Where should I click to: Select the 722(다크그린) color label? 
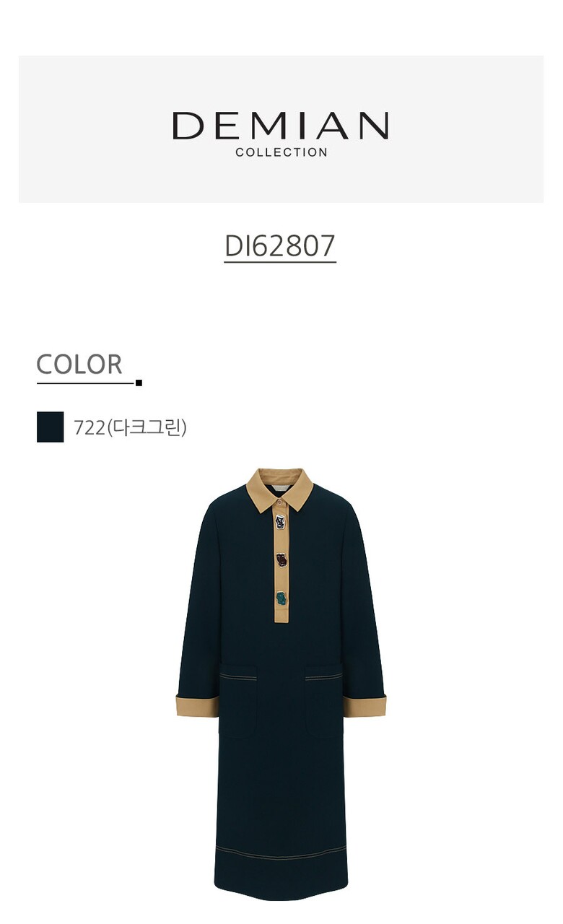coord(130,427)
